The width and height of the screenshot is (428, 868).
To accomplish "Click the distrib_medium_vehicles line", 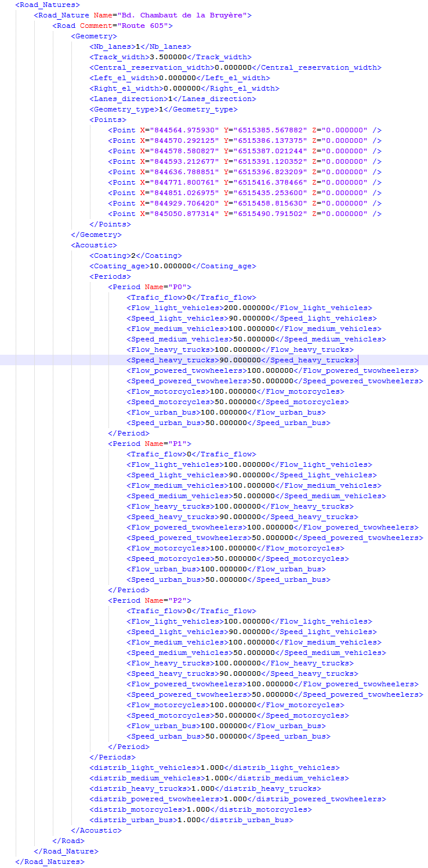I will click(219, 778).
